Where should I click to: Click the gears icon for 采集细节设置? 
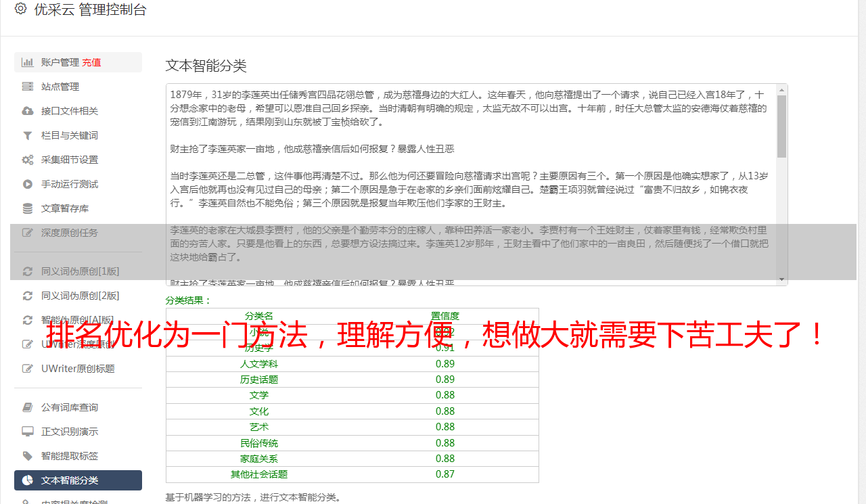[28, 160]
